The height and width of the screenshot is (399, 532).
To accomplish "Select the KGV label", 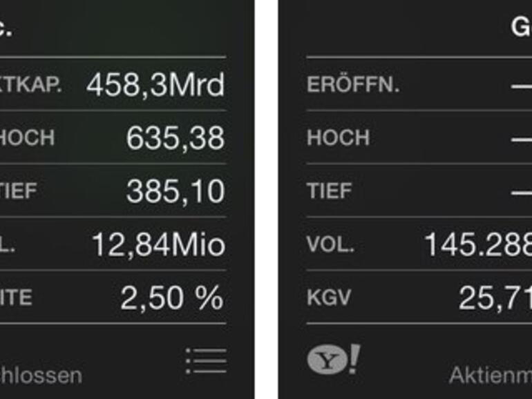I will pyautogui.click(x=329, y=298).
